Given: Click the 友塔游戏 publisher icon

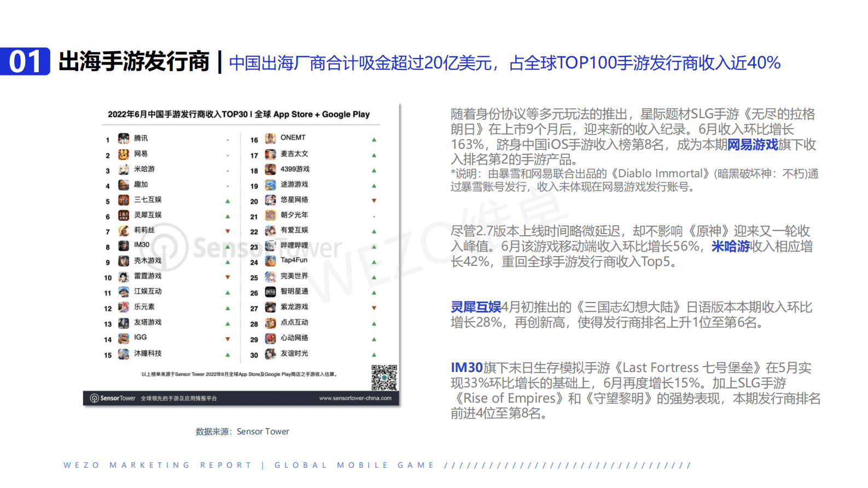Looking at the screenshot, I should click(x=124, y=323).
